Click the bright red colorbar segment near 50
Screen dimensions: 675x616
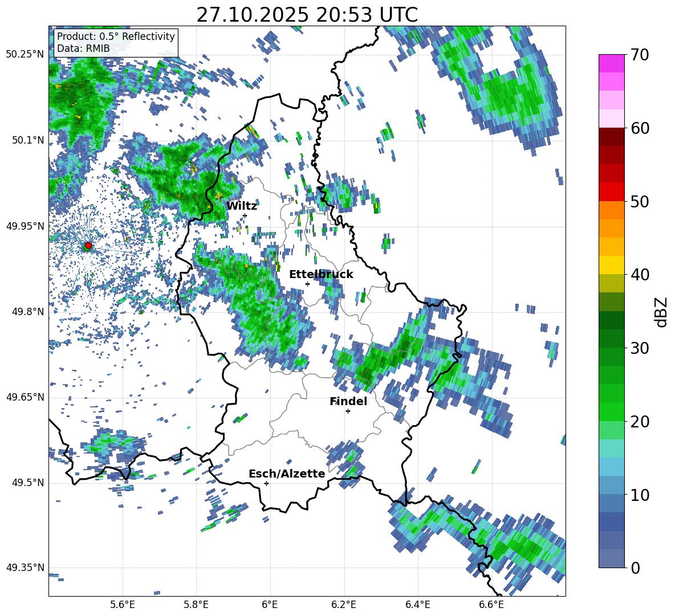pos(611,192)
